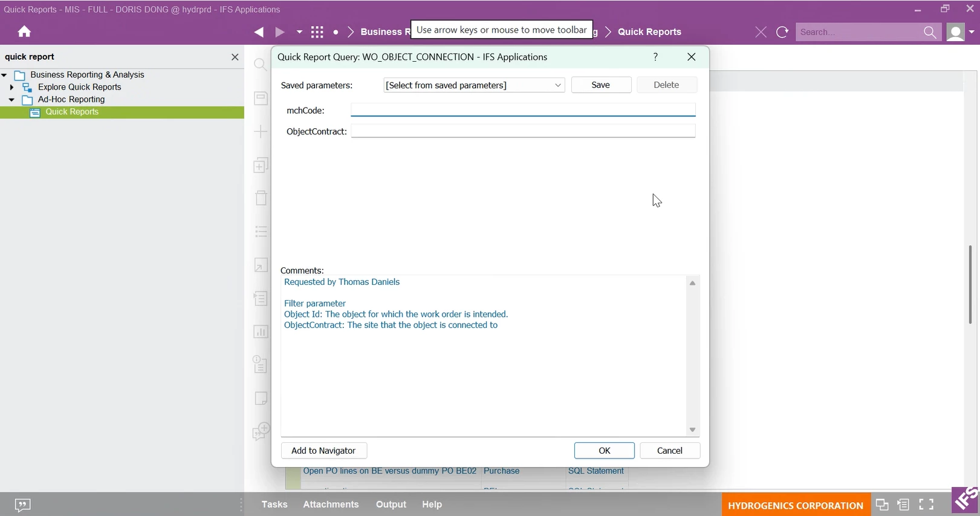Toggle full screen mode icon
The height and width of the screenshot is (516, 980).
point(926,505)
